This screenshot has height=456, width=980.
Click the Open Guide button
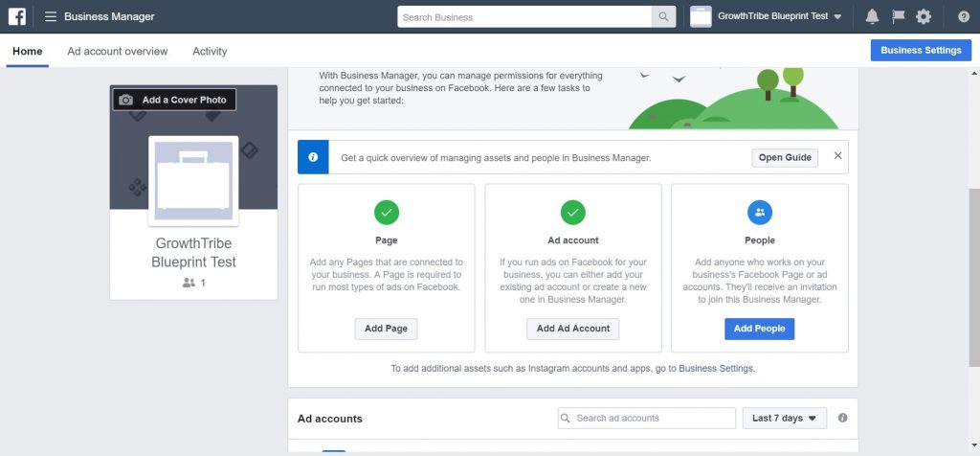click(x=785, y=158)
